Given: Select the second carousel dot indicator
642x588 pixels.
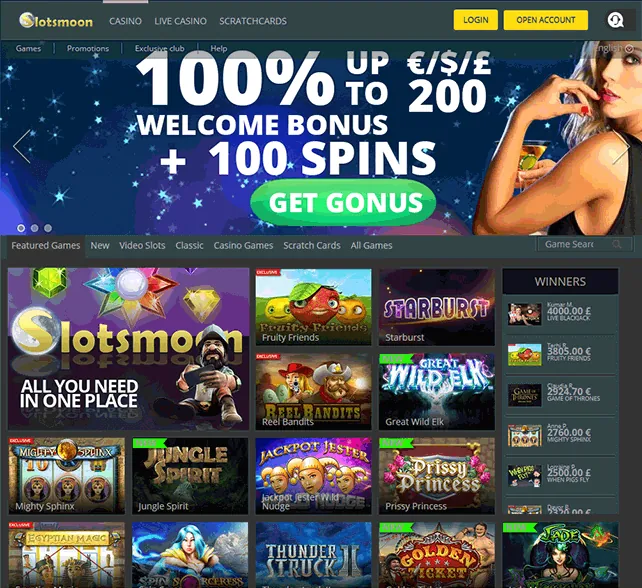Looking at the screenshot, I should click(35, 228).
